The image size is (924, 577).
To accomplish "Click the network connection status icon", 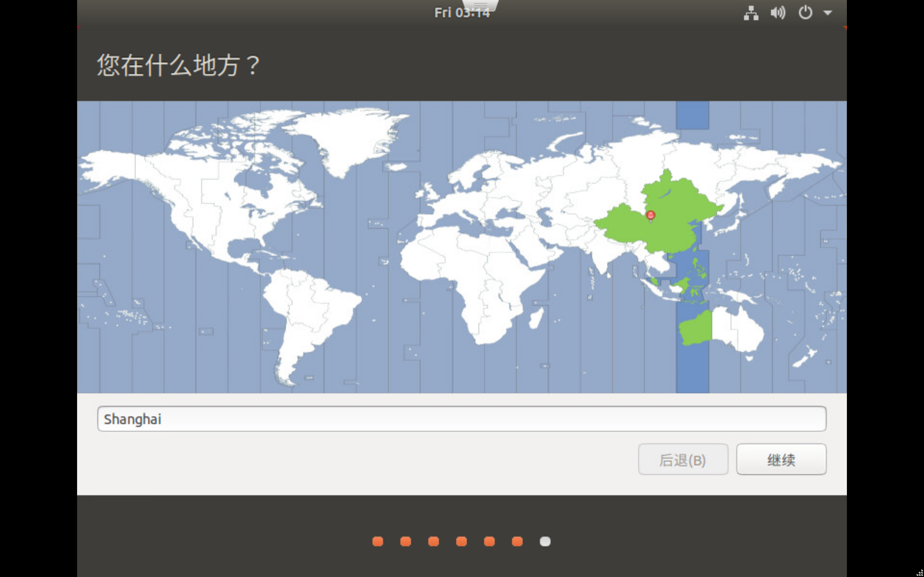I will point(751,13).
